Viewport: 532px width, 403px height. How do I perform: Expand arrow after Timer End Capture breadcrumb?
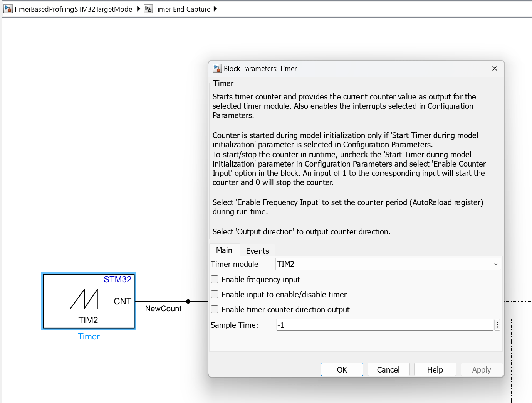215,9
